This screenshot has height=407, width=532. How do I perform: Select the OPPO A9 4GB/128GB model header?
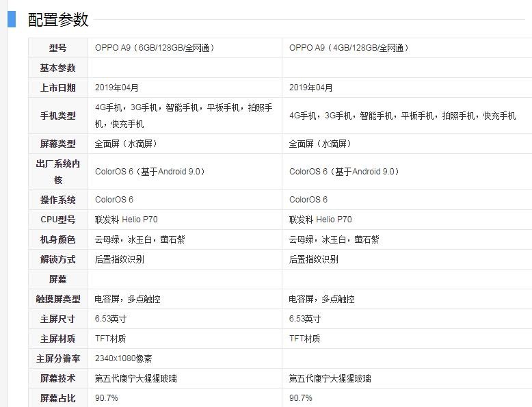[349, 48]
